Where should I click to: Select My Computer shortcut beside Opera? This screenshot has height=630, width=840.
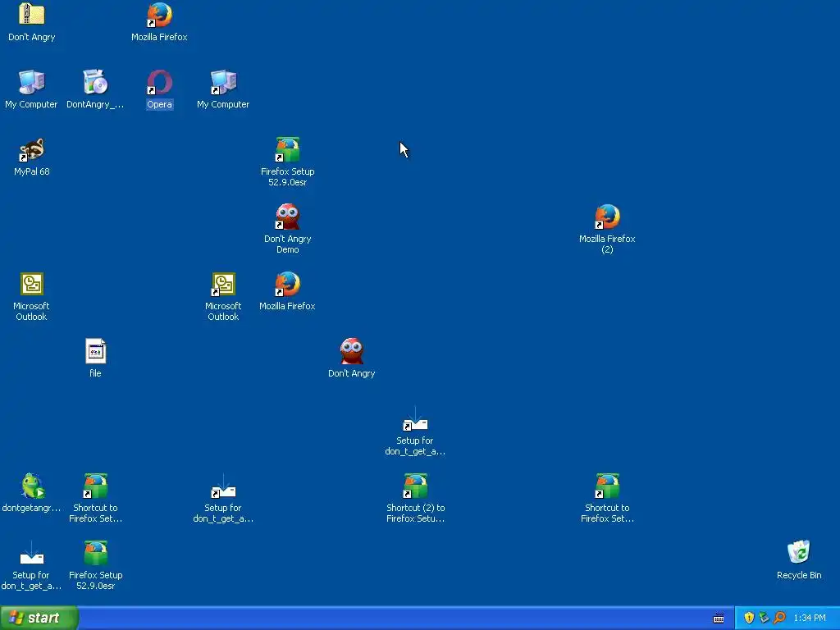click(223, 82)
